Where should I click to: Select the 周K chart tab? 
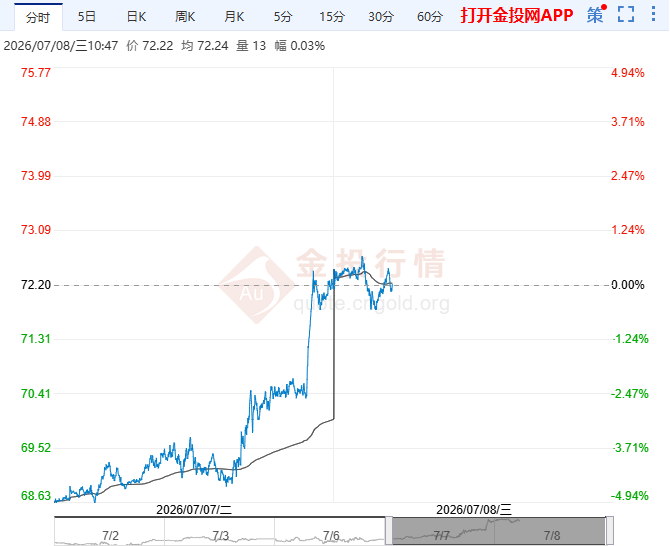(185, 17)
